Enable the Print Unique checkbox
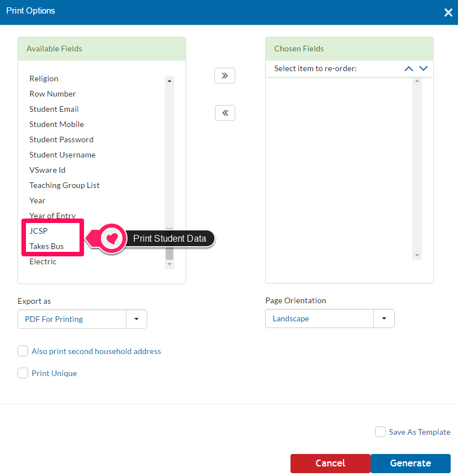 tap(23, 373)
